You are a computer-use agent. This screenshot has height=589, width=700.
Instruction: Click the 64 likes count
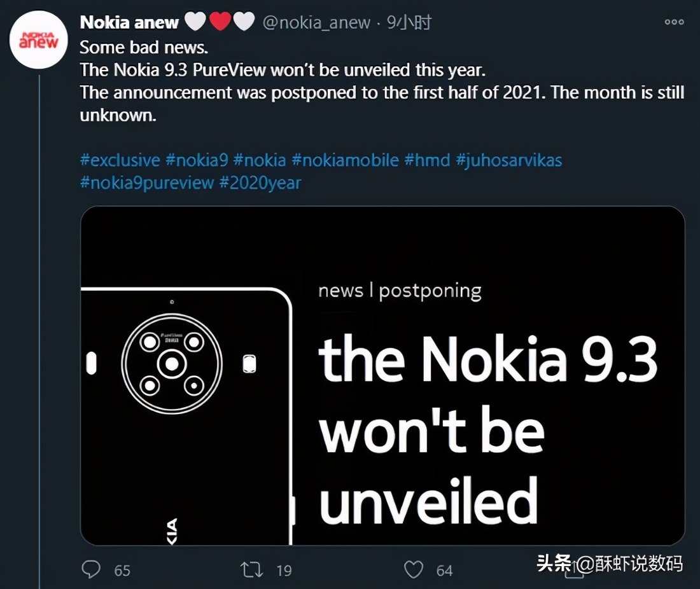444,571
